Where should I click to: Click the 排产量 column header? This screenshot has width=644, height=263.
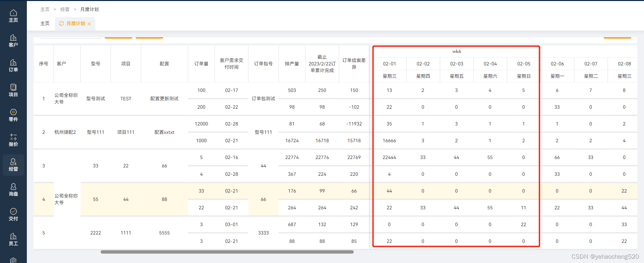(292, 64)
